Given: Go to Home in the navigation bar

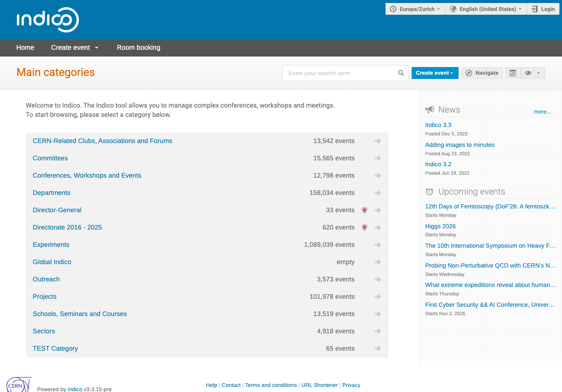Looking at the screenshot, I should coord(25,48).
